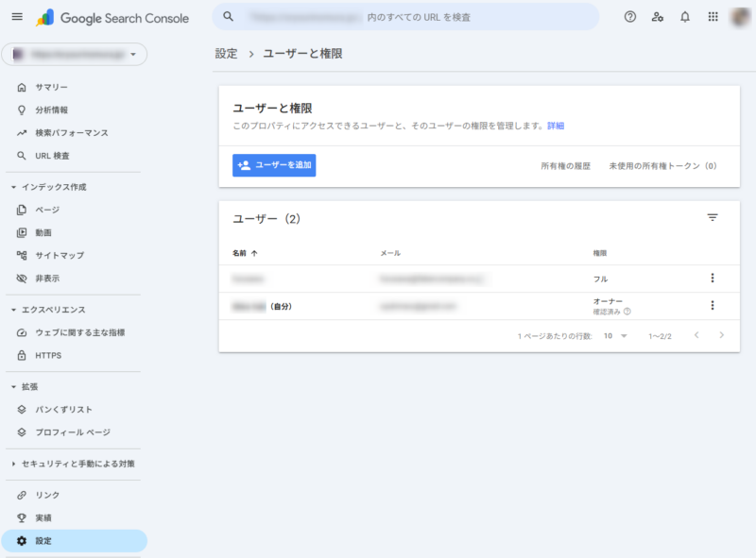This screenshot has height=558, width=756.
Task: Open the user management icon in header
Action: [658, 17]
